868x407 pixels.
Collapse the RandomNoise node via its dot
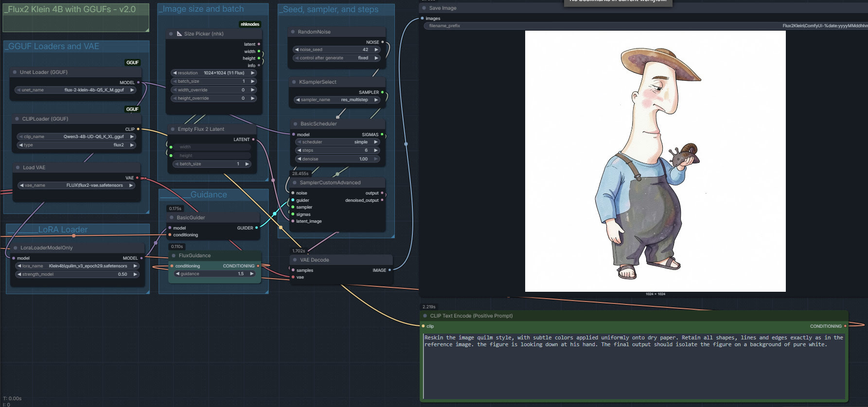(x=293, y=32)
